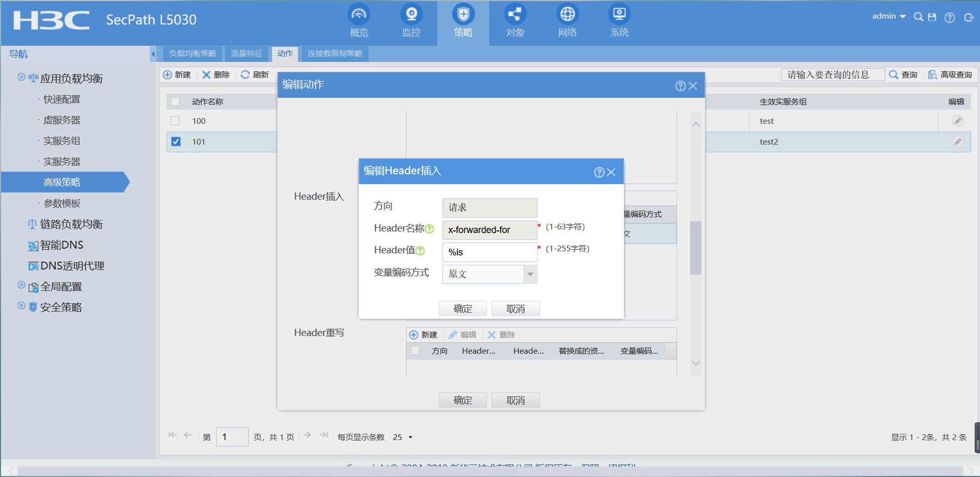This screenshot has height=477, width=980.
Task: Open 智能DNS in the navigation tree
Action: pos(61,245)
